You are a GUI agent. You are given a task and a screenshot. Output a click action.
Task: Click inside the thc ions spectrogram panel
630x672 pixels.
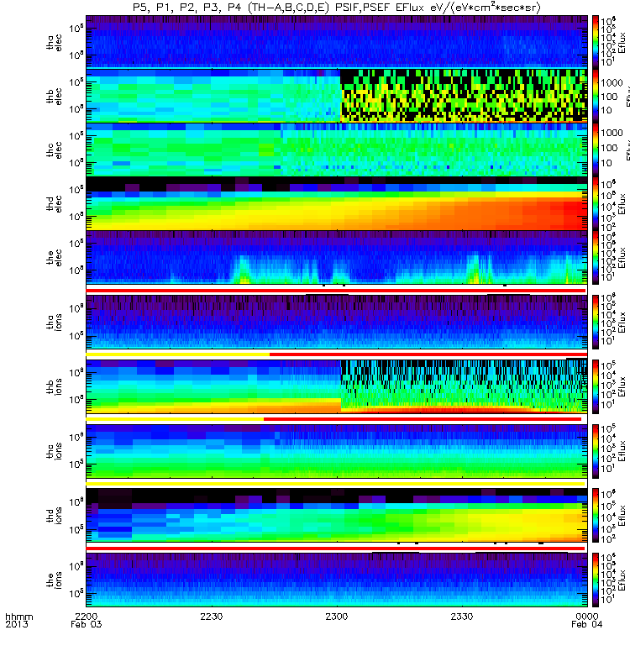pyautogui.click(x=337, y=450)
